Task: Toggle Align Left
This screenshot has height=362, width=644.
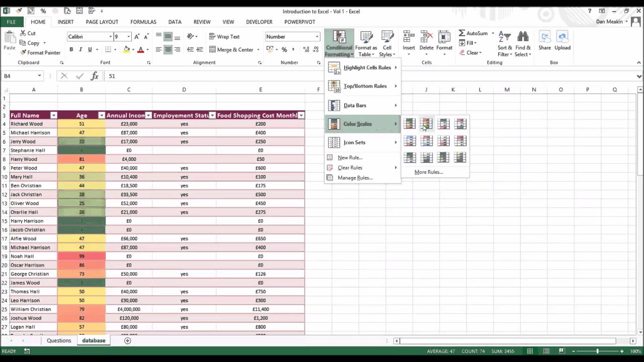Action: (158, 50)
